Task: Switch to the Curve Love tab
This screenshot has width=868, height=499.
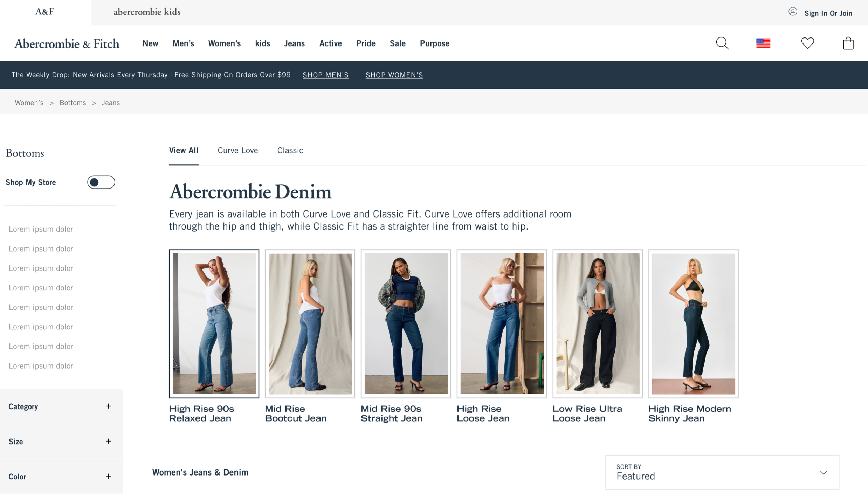Action: click(x=237, y=150)
